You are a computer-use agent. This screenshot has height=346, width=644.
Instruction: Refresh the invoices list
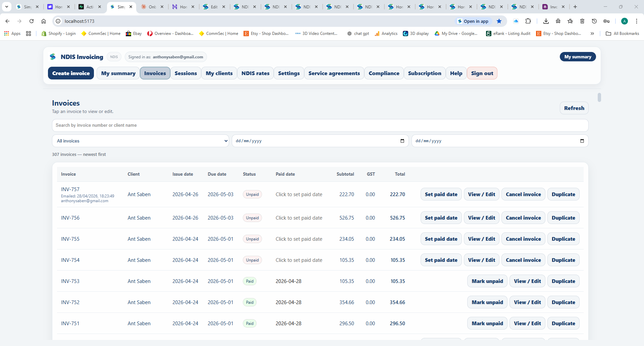(574, 108)
